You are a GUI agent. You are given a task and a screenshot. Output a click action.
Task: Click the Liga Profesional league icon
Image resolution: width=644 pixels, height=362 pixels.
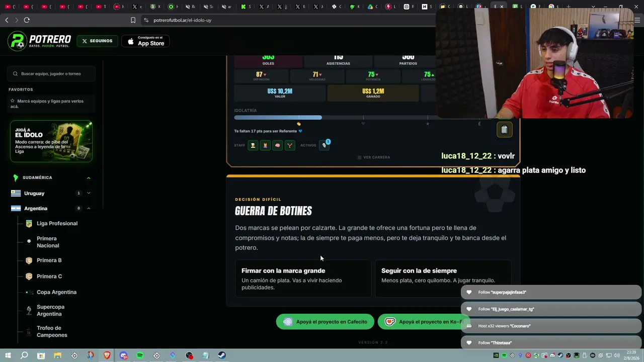point(29,224)
